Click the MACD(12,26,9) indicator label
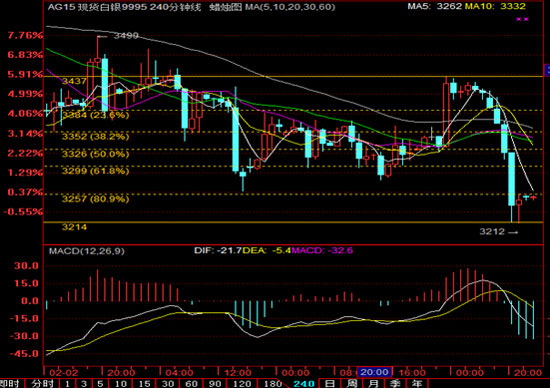 (86, 251)
